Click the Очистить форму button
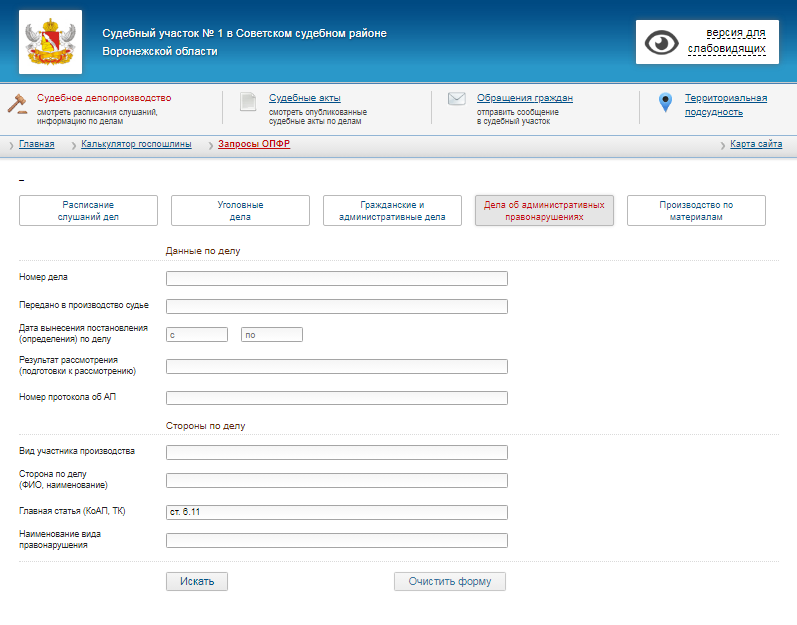Viewport: 797px width, 625px height. pos(450,581)
